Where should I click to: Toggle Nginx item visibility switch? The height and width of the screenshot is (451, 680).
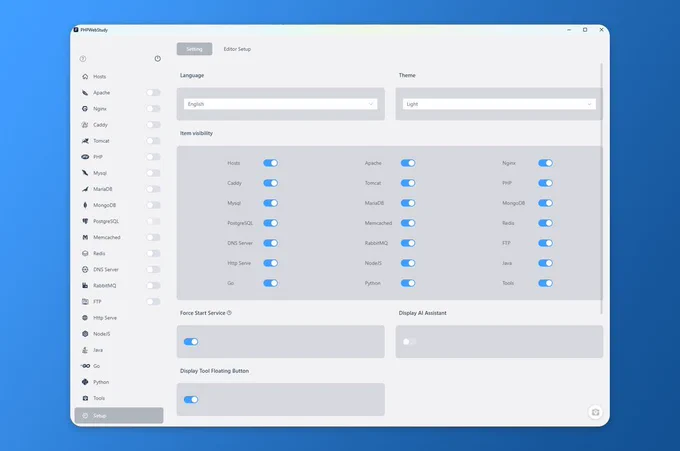click(x=545, y=163)
